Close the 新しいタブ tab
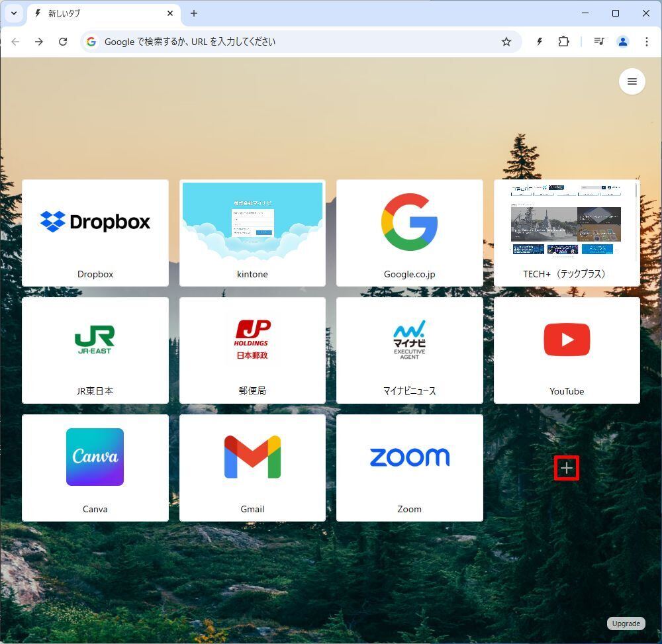 (x=170, y=13)
